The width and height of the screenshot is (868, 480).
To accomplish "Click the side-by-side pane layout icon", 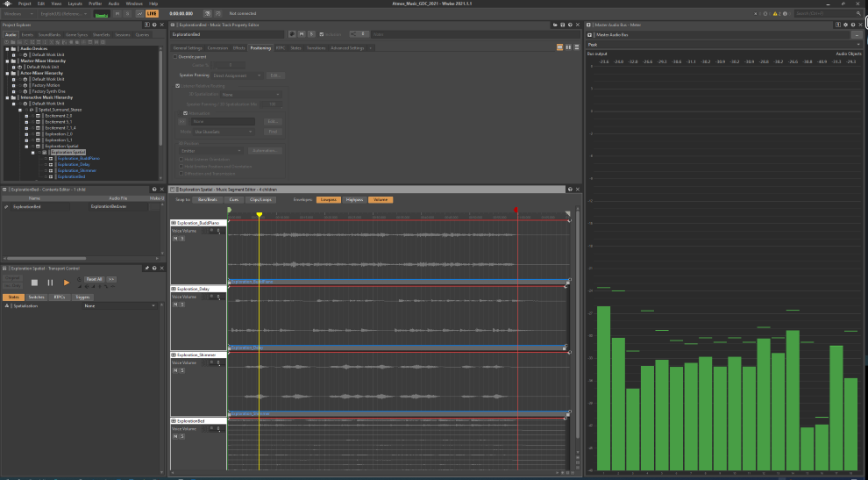I will click(x=568, y=47).
